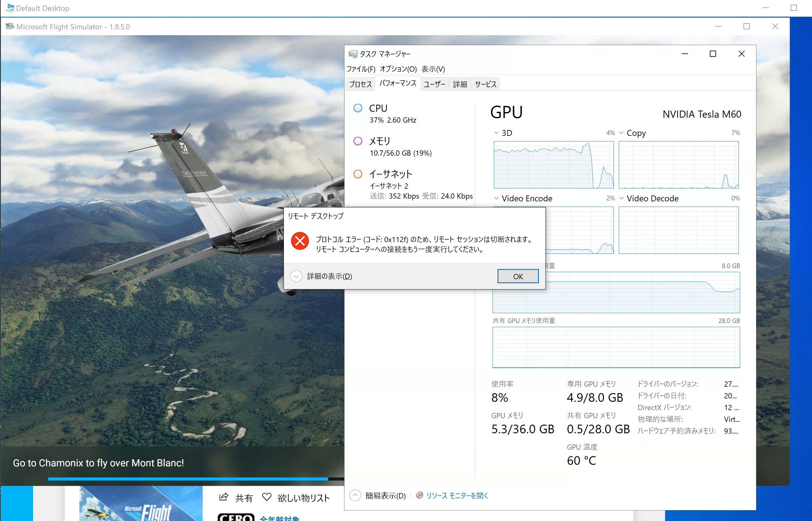Maximize the Task Manager window
The height and width of the screenshot is (521, 812).
[x=713, y=54]
